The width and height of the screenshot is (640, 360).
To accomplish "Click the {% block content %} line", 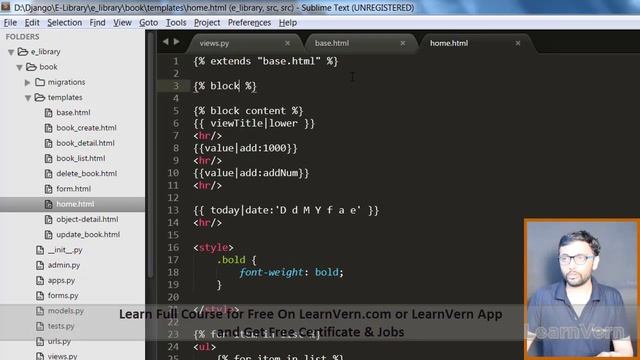I will click(x=248, y=111).
